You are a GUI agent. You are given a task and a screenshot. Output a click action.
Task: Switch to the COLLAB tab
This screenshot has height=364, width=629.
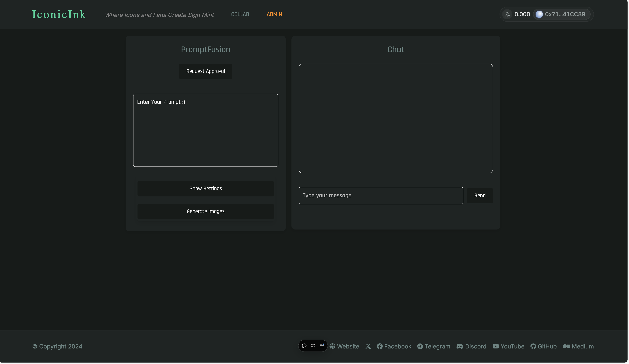point(240,14)
